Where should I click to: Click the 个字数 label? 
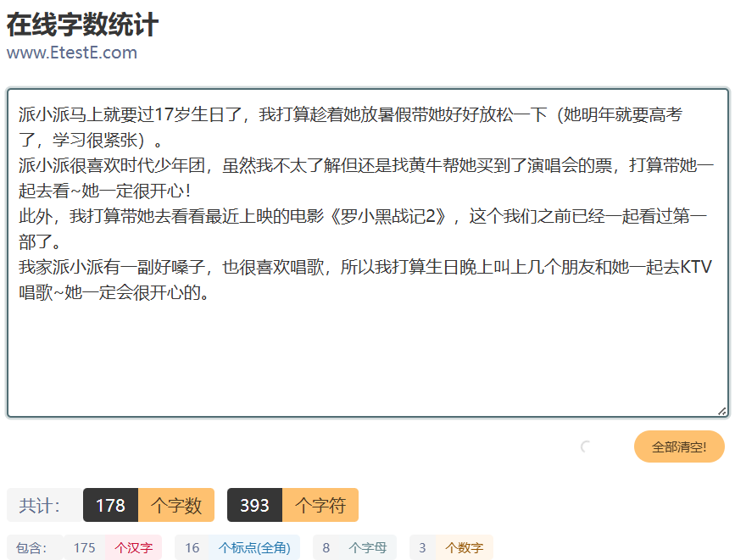(176, 505)
